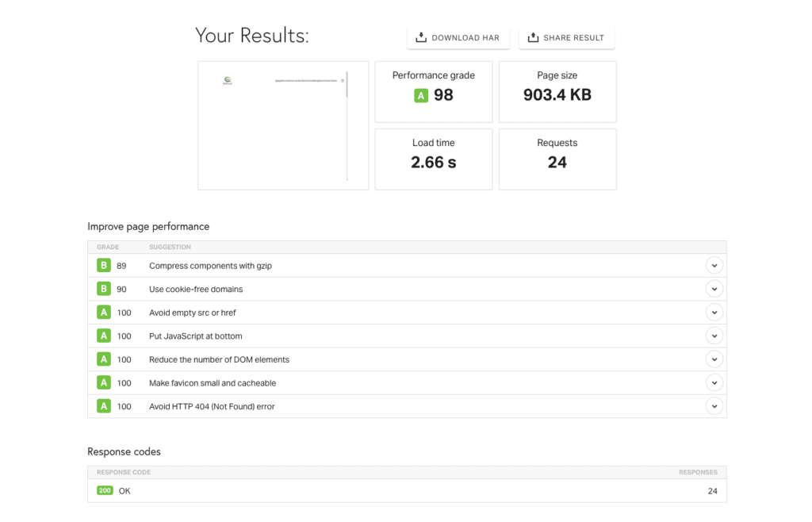Click the A badge for Avoid empty src
Image resolution: width=812 pixels, height=522 pixels.
tap(104, 312)
